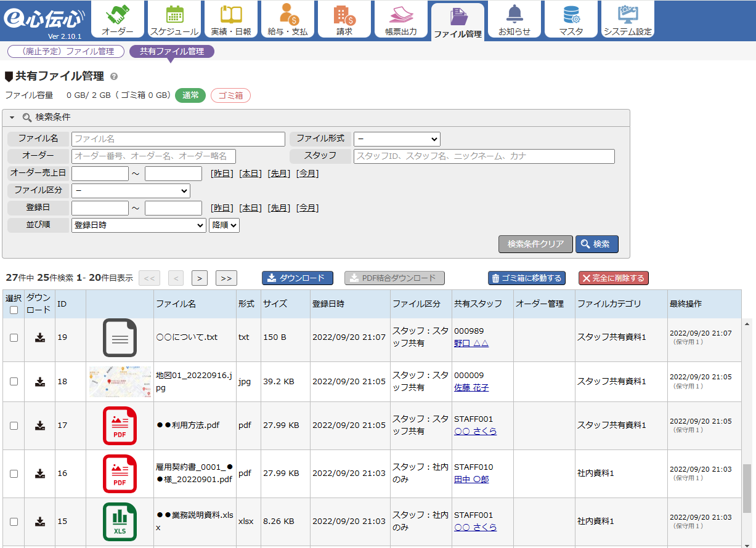Screen dimensions: 756x548
Task: Click 本日 link in 登録日 row
Action: 251,208
